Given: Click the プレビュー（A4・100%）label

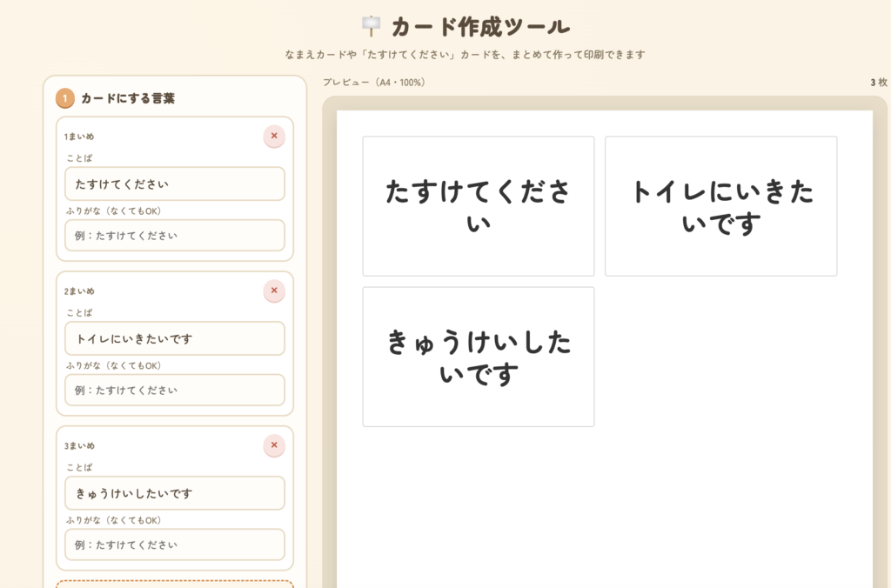Looking at the screenshot, I should pos(375,83).
